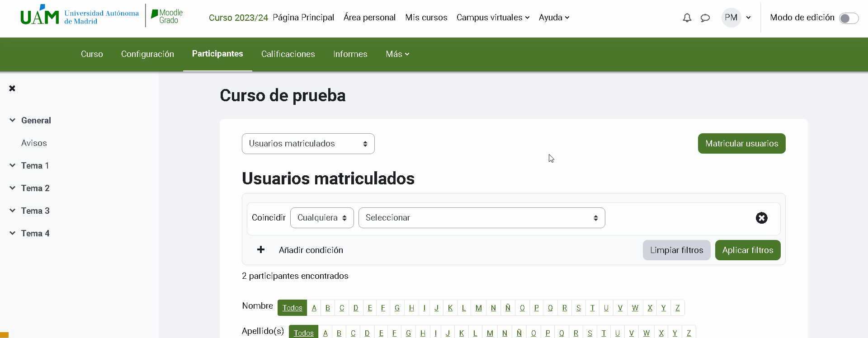
Task: Open the notifications bell icon
Action: (687, 18)
